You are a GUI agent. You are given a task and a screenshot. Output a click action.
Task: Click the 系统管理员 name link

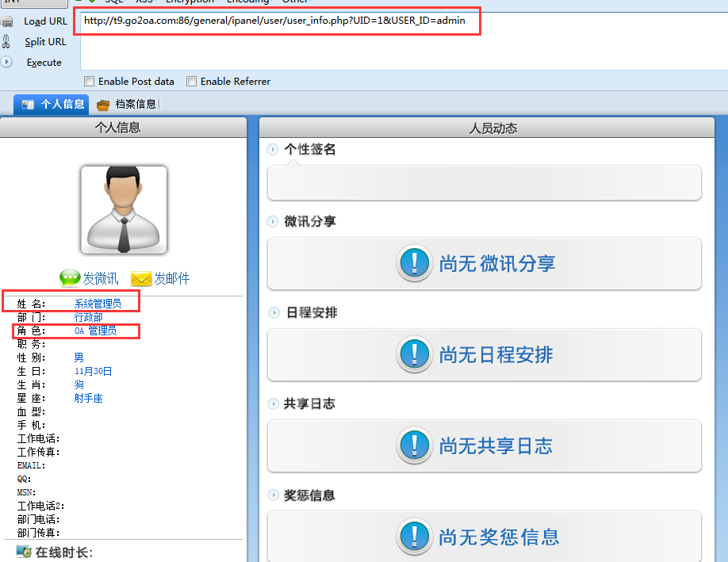click(98, 304)
